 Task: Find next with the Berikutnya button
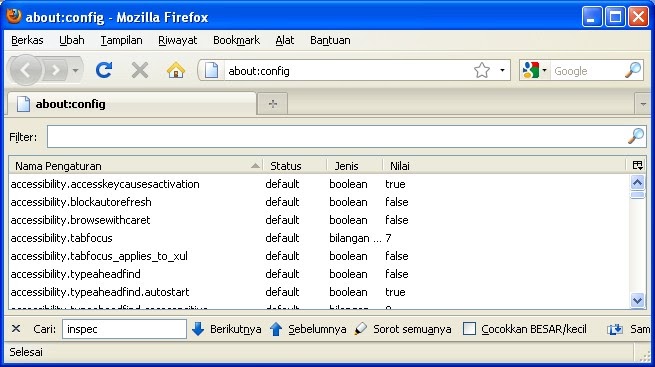click(x=226, y=329)
